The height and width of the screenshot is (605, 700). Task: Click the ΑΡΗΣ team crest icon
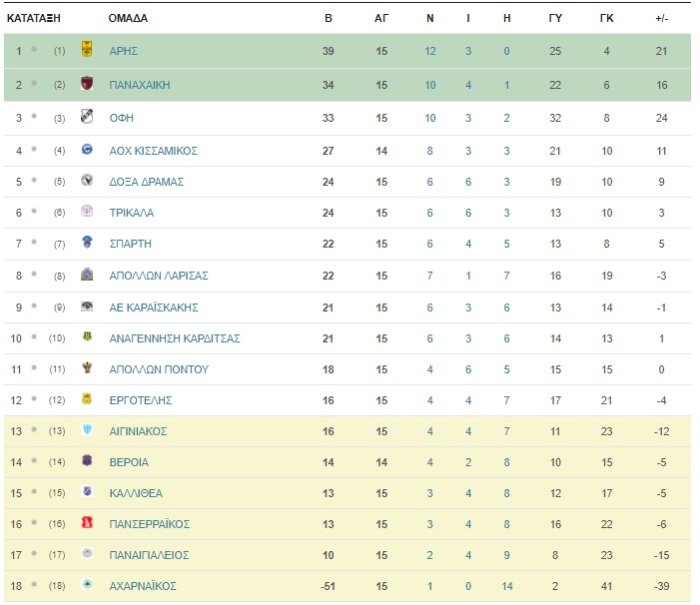[x=87, y=49]
